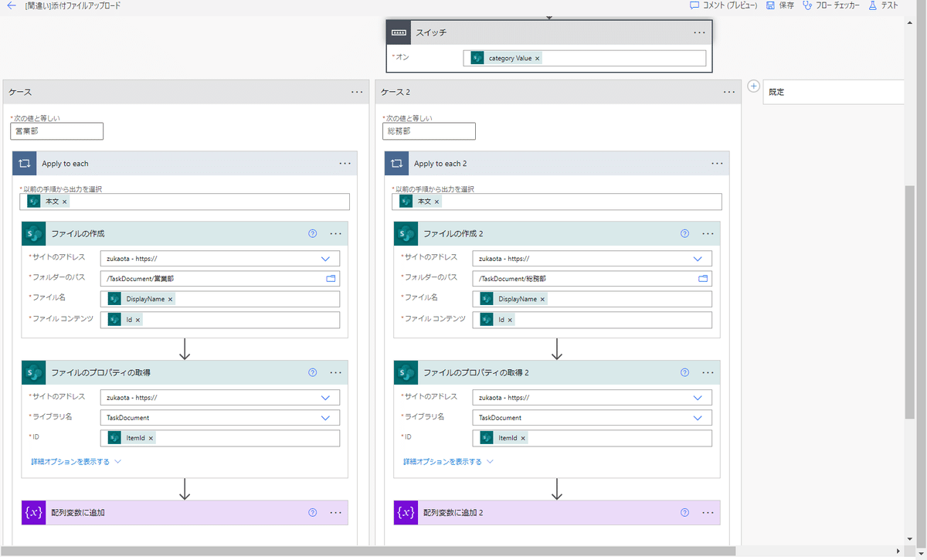The width and height of the screenshot is (927, 560).
Task: Show help for ファイルのプロパティの取得
Action: [x=313, y=372]
